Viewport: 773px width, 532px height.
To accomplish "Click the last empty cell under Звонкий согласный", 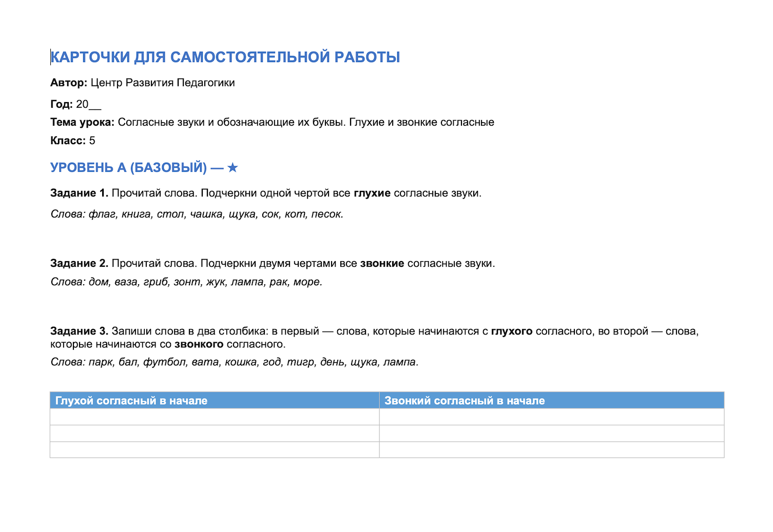I will (552, 449).
